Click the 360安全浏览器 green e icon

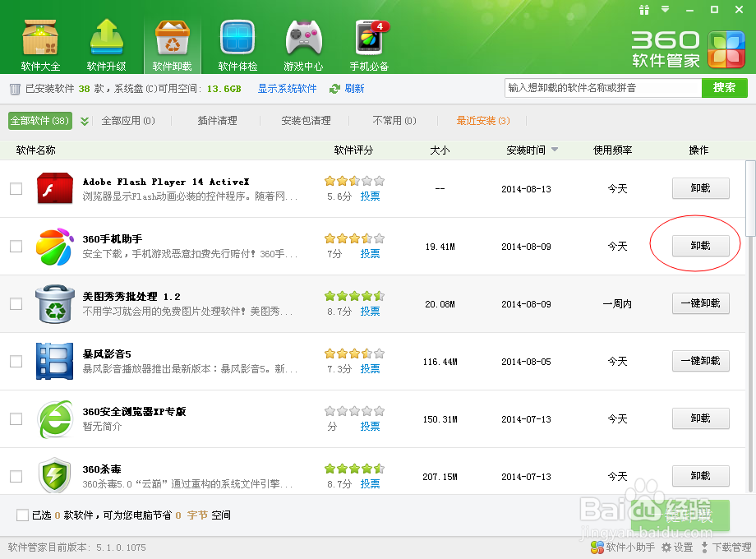coord(55,418)
